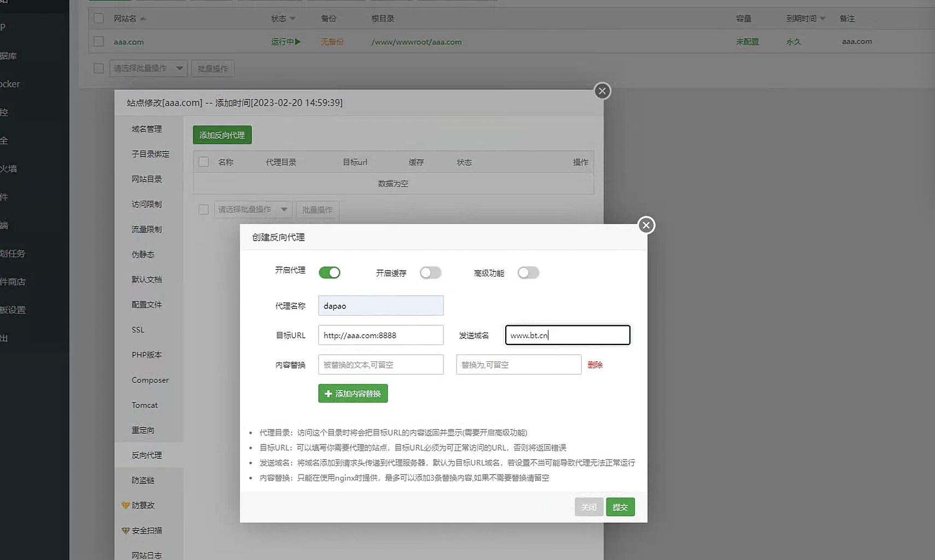Close the site modification window for aaa.com

[602, 91]
